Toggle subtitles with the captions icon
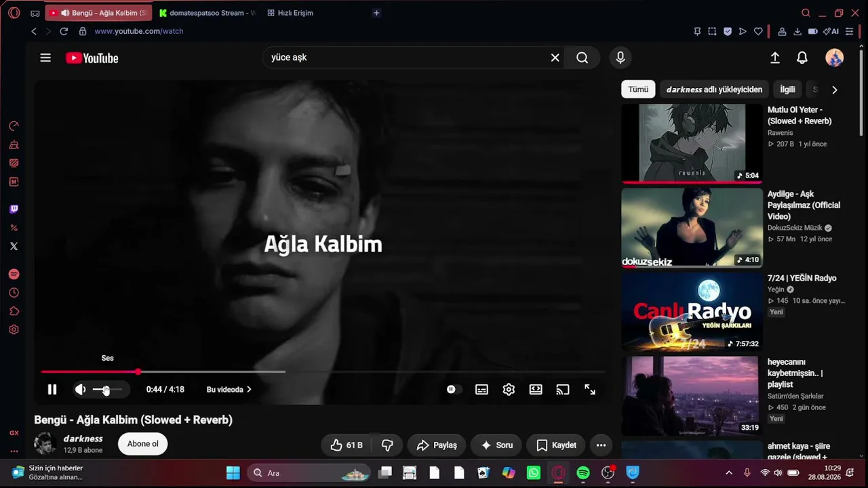 [481, 390]
